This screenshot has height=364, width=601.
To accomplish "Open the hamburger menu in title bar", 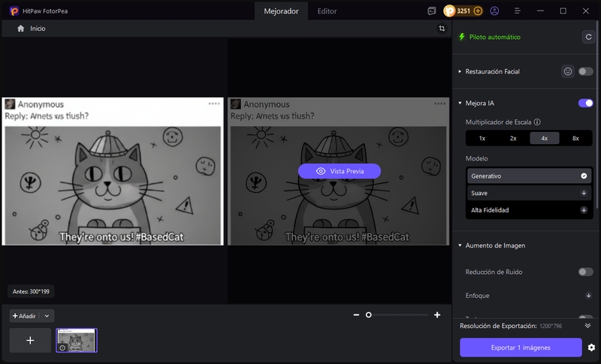I will pos(517,11).
